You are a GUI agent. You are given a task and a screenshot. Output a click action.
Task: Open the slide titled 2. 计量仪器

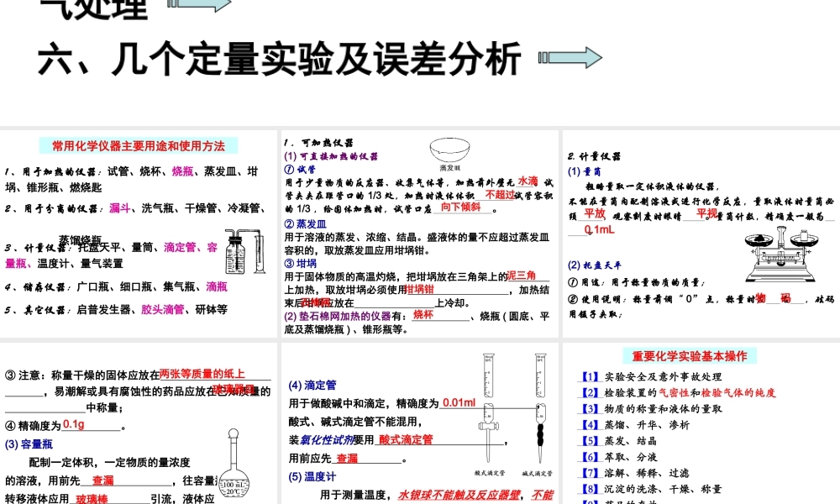click(701, 234)
